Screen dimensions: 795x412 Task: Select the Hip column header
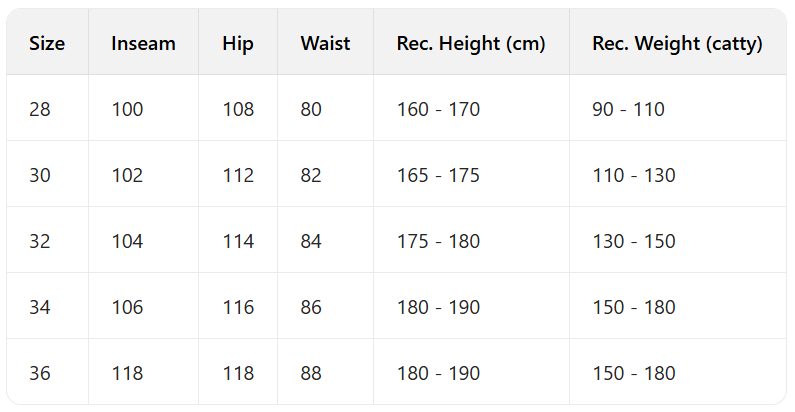238,43
